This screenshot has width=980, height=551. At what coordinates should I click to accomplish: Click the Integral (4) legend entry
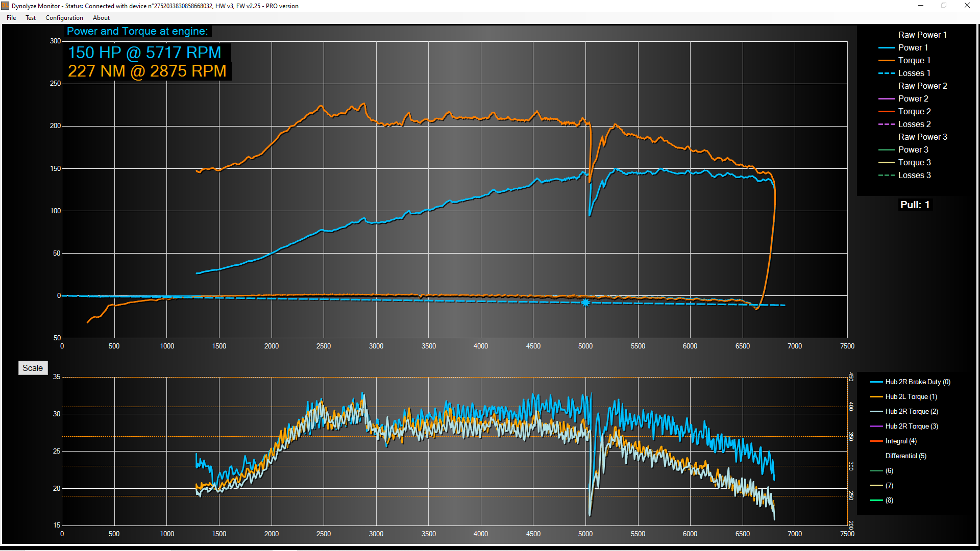tap(901, 441)
